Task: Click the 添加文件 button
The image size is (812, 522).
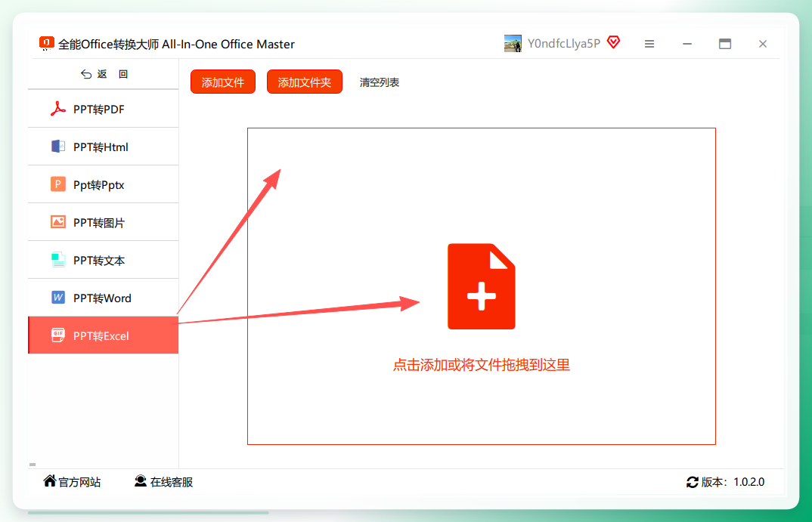Action: click(x=223, y=82)
